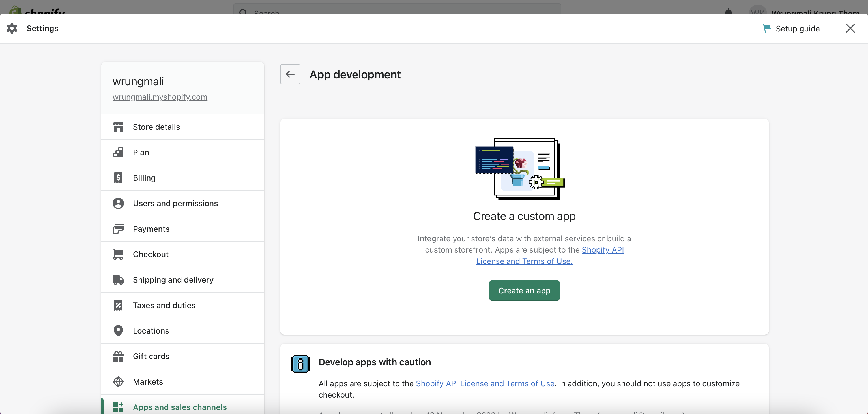The width and height of the screenshot is (868, 414).
Task: Click the custom app illustration
Action: pyautogui.click(x=520, y=168)
